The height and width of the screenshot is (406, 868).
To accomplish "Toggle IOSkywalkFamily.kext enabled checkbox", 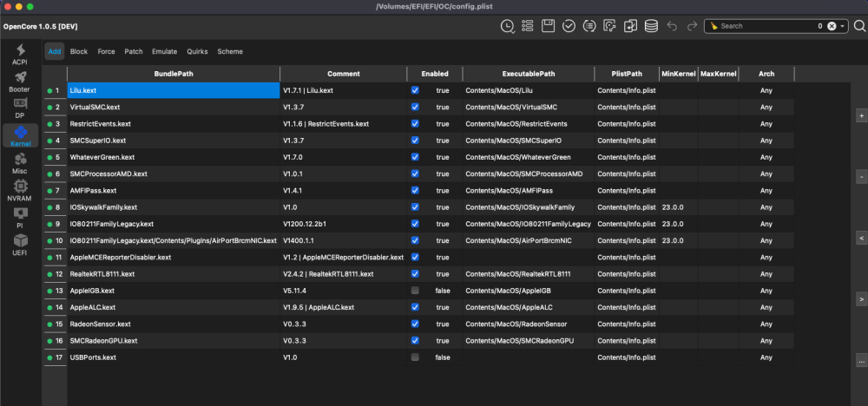I will pyautogui.click(x=415, y=206).
